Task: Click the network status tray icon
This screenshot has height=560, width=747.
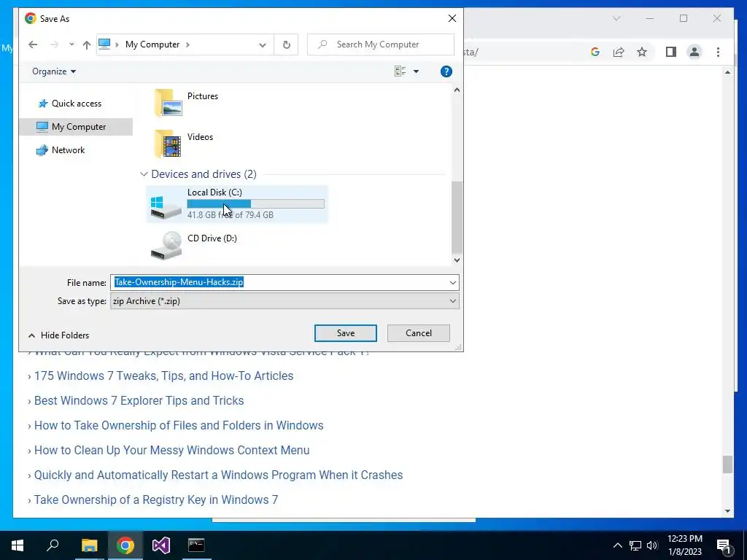Action: [x=635, y=545]
